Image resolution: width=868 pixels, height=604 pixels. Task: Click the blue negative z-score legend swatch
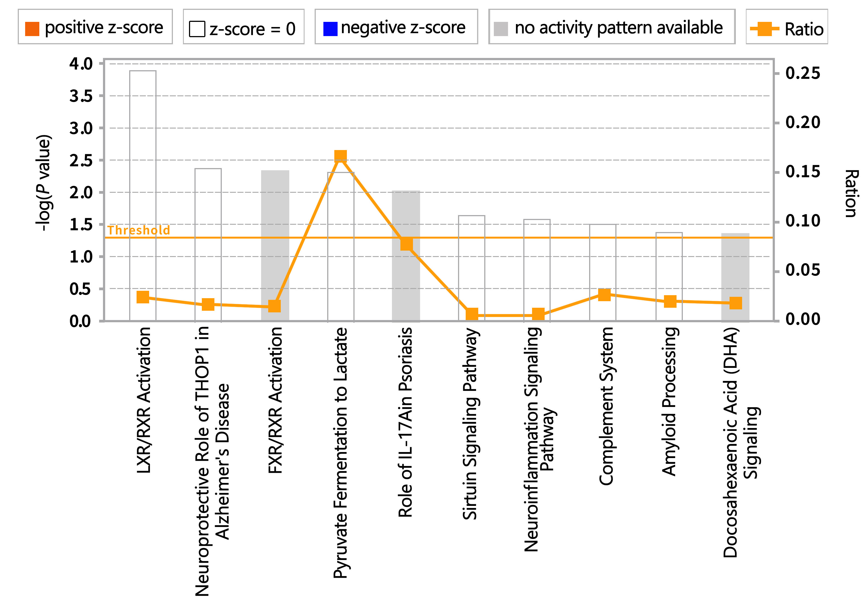click(x=330, y=29)
